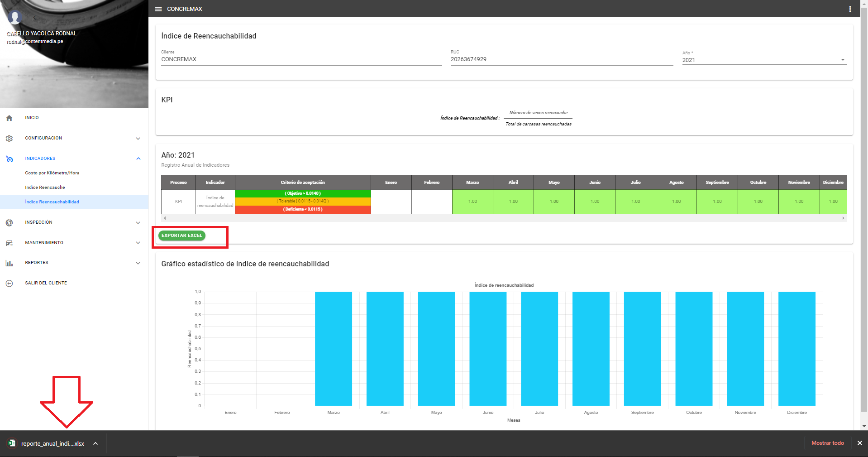868x457 pixels.
Task: Click the MANTENIMIENTO sidebar icon
Action: [x=9, y=243]
